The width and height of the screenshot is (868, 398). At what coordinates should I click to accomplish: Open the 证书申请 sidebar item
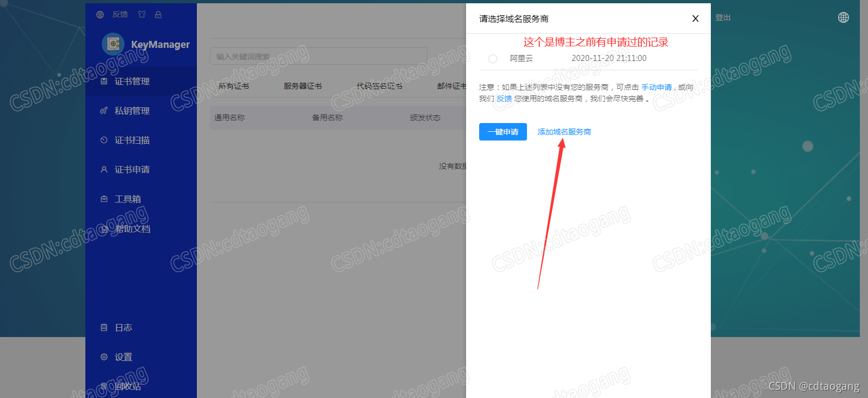pos(141,169)
